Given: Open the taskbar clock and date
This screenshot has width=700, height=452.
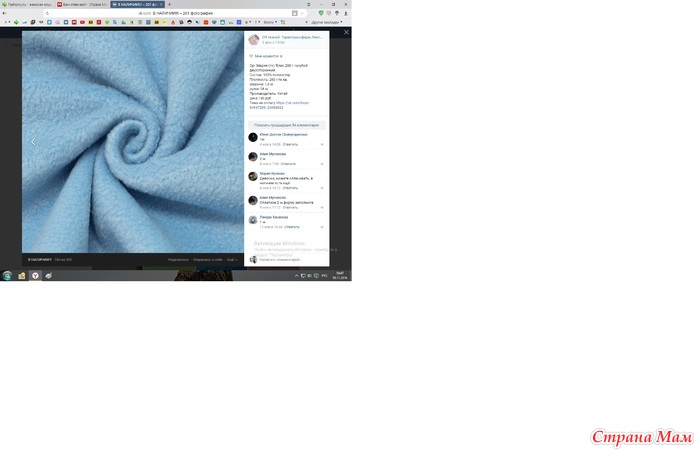Looking at the screenshot, I should (x=340, y=276).
